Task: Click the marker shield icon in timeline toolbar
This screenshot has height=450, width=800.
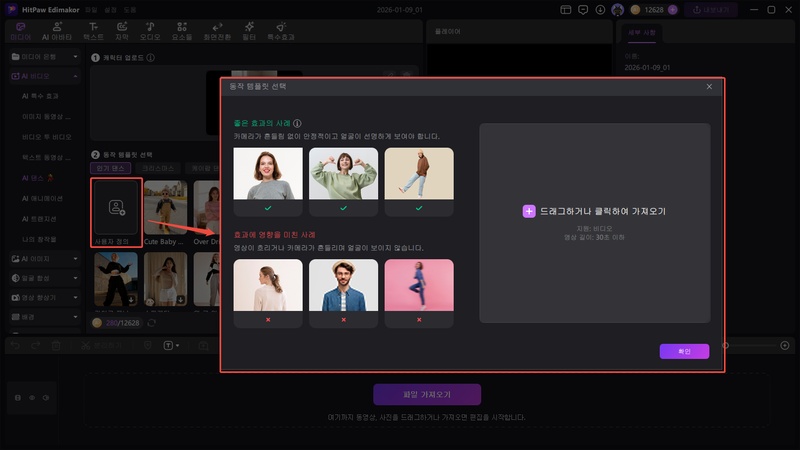Action: 147,345
